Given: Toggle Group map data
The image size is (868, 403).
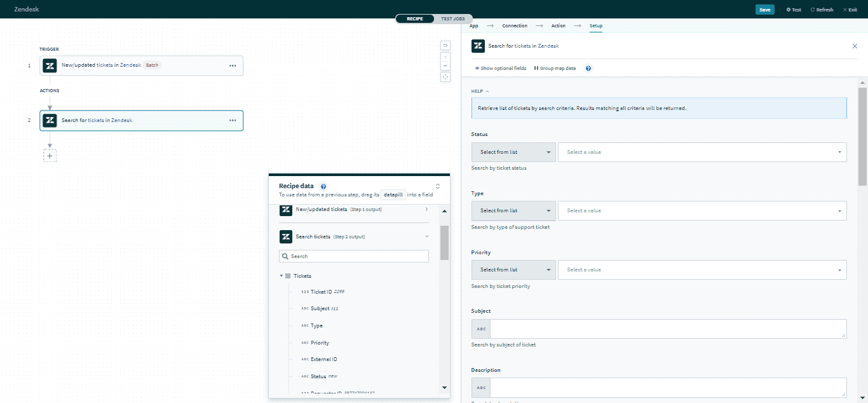Looking at the screenshot, I should point(555,68).
